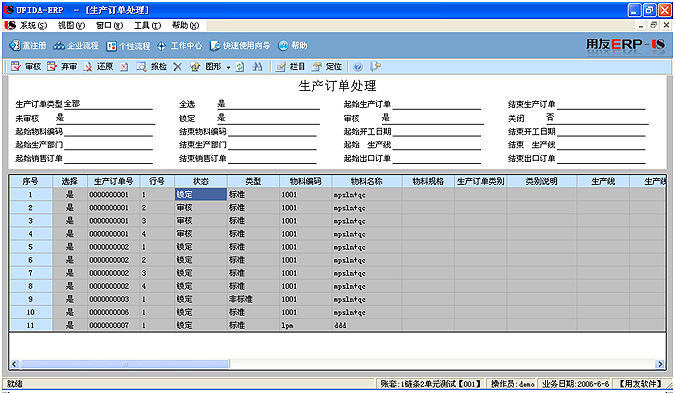Click the 类别说明 column header
The width and height of the screenshot is (675, 393).
click(542, 181)
